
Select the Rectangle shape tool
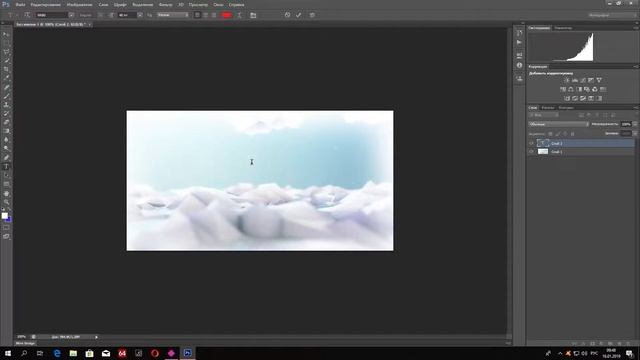tap(6, 184)
